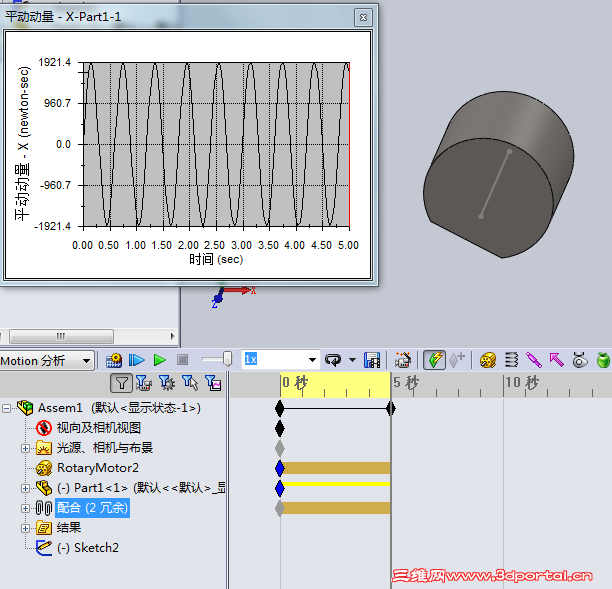Click the RotaryMotor2 timeline duration bar
Screen dimensions: 612x589
tap(336, 468)
